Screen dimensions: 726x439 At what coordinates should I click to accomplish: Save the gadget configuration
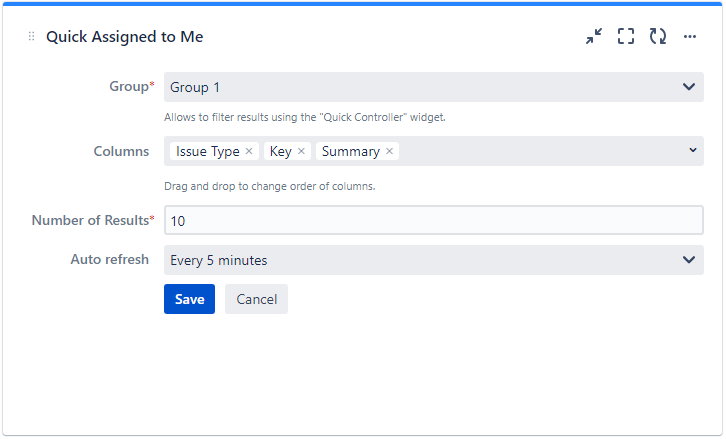(x=189, y=299)
